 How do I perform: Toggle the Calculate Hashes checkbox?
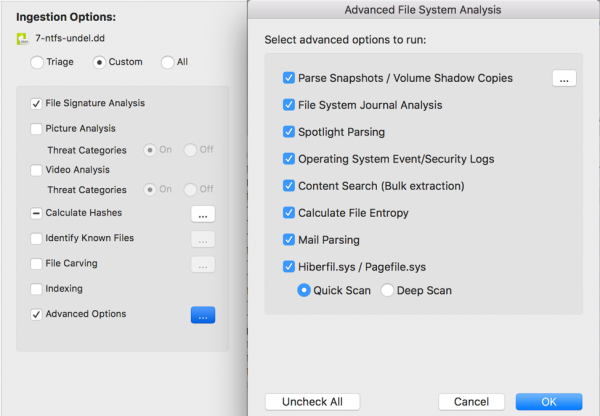point(37,213)
